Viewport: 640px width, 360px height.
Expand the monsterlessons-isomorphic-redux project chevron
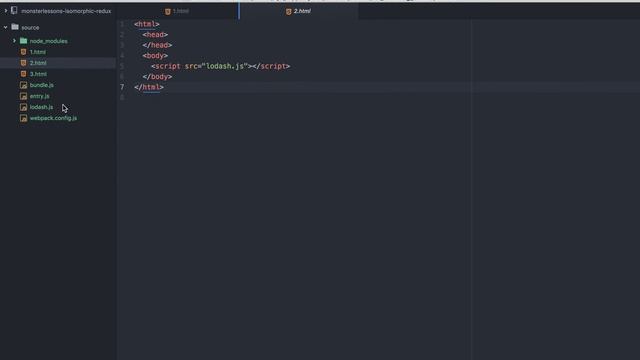[x=6, y=11]
